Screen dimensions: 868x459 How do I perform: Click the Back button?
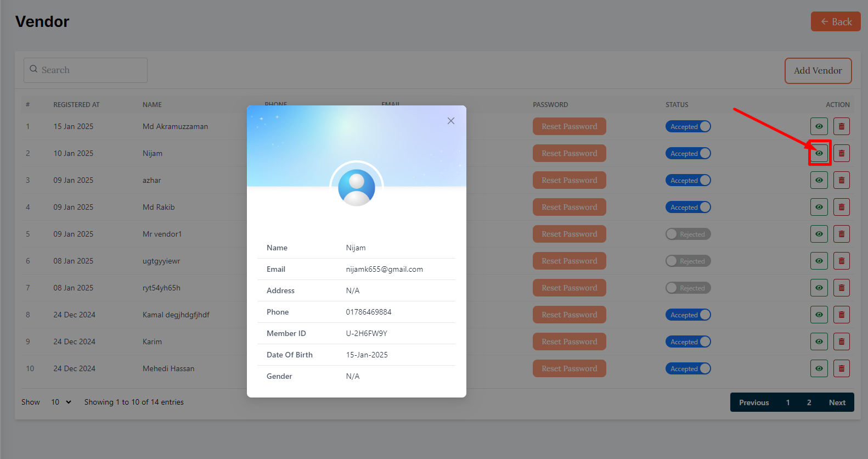[x=836, y=22]
